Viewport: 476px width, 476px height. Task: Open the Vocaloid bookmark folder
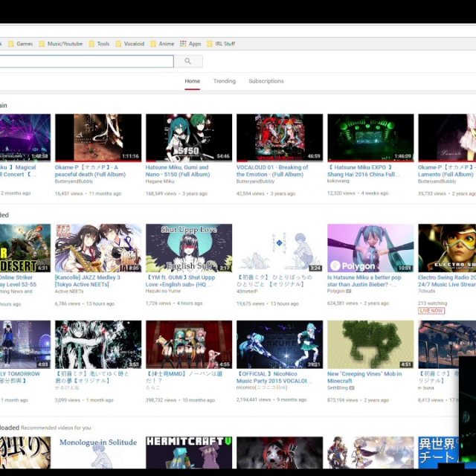tap(130, 44)
